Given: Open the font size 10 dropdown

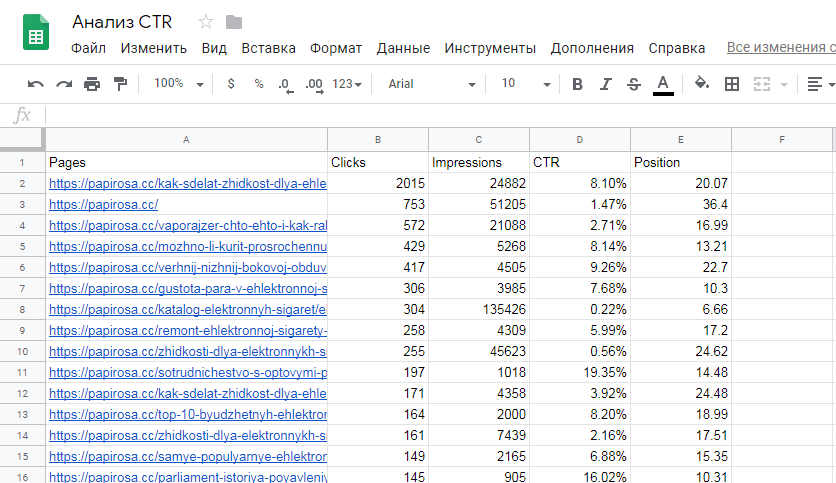Looking at the screenshot, I should [525, 84].
